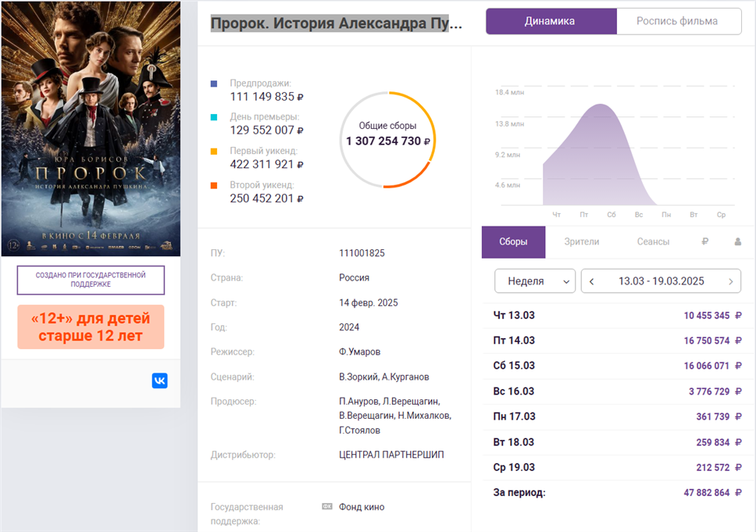
Task: Click the value 16 750 574
Action: pyautogui.click(x=706, y=341)
